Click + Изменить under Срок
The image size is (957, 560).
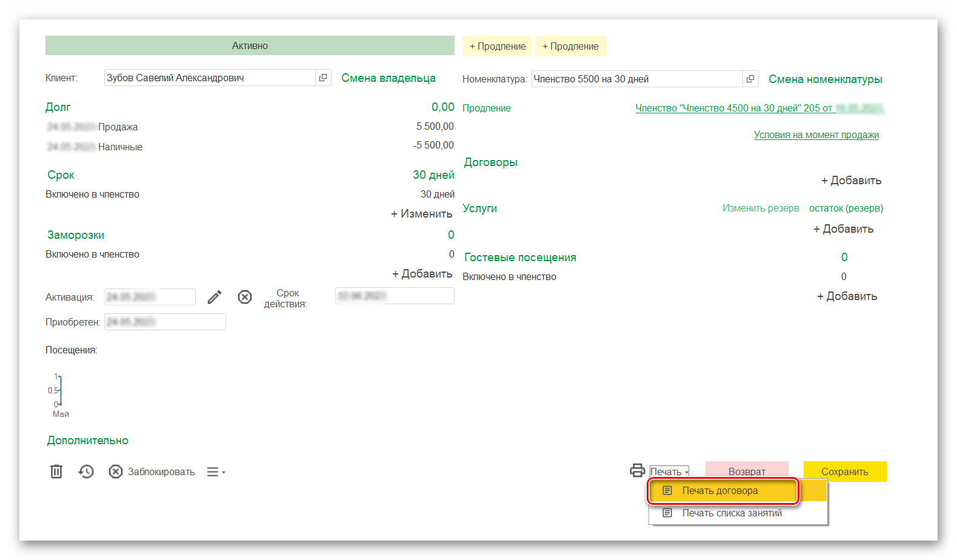421,214
